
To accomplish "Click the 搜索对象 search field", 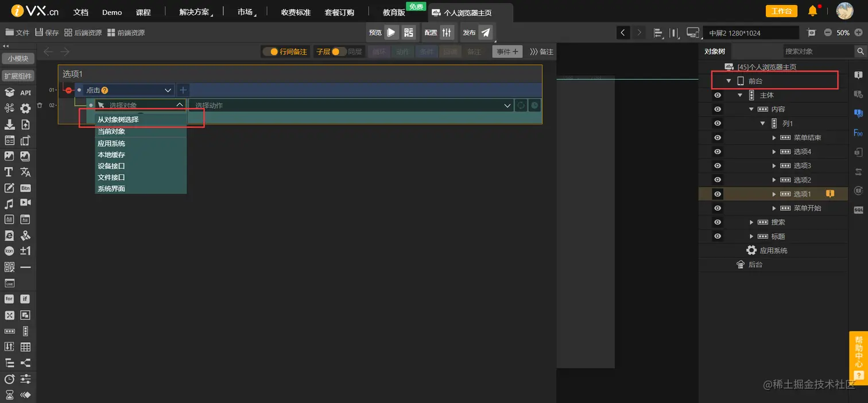I will coord(819,51).
